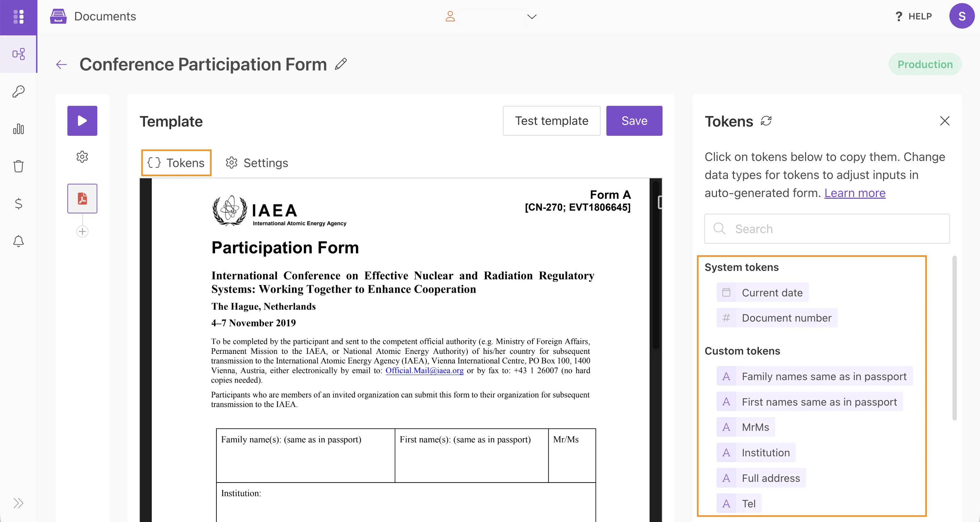Run the process with play button
The image size is (980, 522).
(x=82, y=120)
